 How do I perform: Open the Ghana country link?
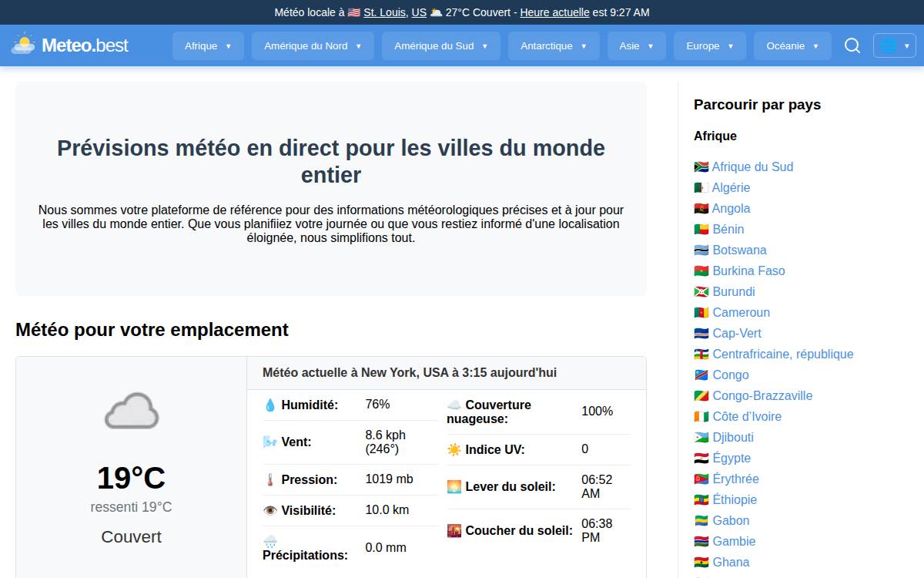[x=731, y=562]
